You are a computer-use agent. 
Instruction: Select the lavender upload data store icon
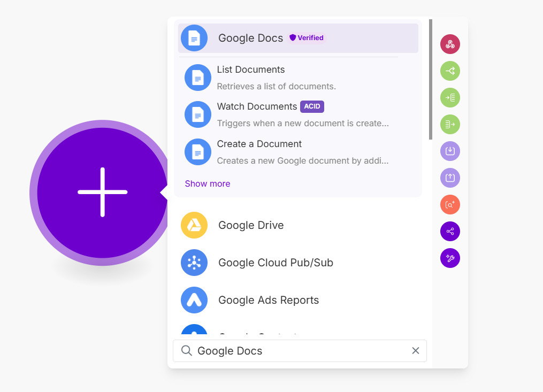450,178
